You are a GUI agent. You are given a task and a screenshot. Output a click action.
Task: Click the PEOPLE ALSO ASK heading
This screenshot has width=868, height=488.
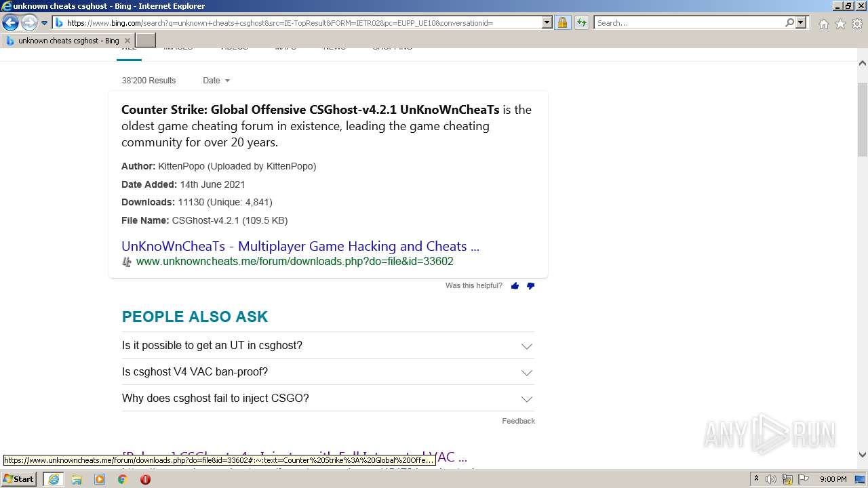(x=195, y=317)
